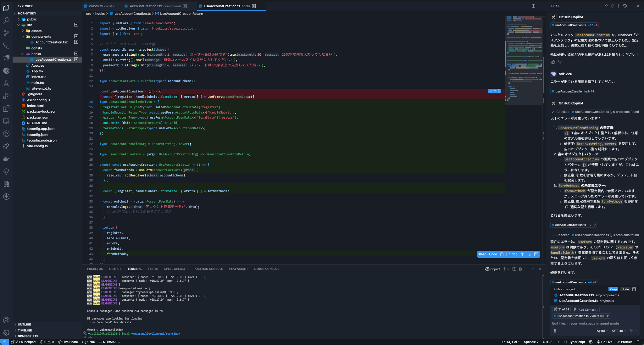Click the voice microphone icon in chat
The image size is (644, 345).
point(555,331)
